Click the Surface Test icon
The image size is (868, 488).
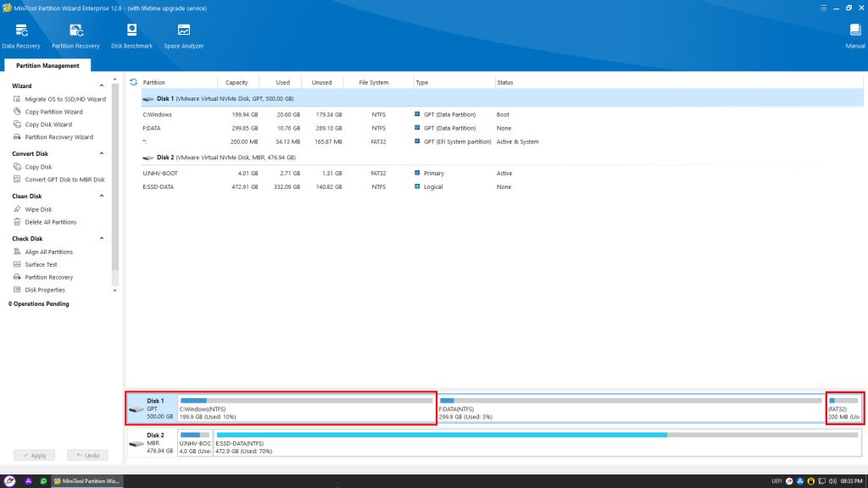click(x=17, y=264)
